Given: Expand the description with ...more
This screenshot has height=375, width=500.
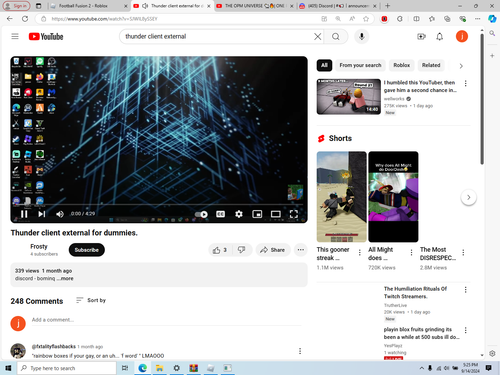Looking at the screenshot, I should coord(66,278).
